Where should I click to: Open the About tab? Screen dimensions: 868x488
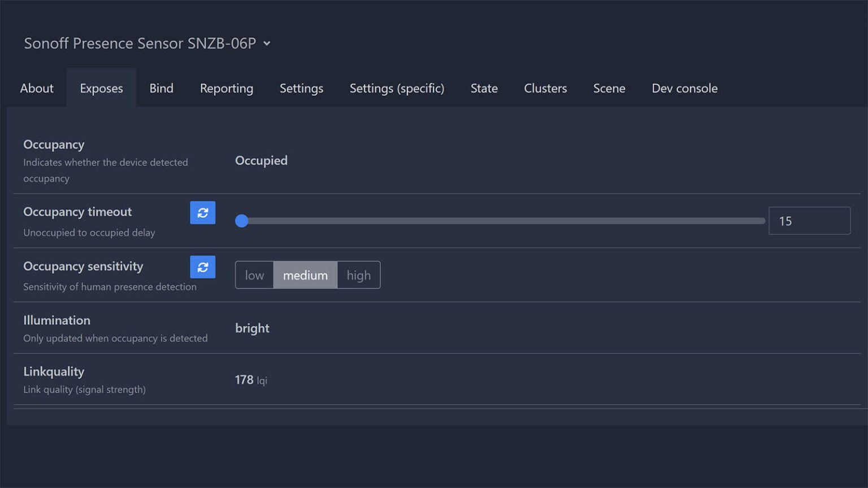37,88
